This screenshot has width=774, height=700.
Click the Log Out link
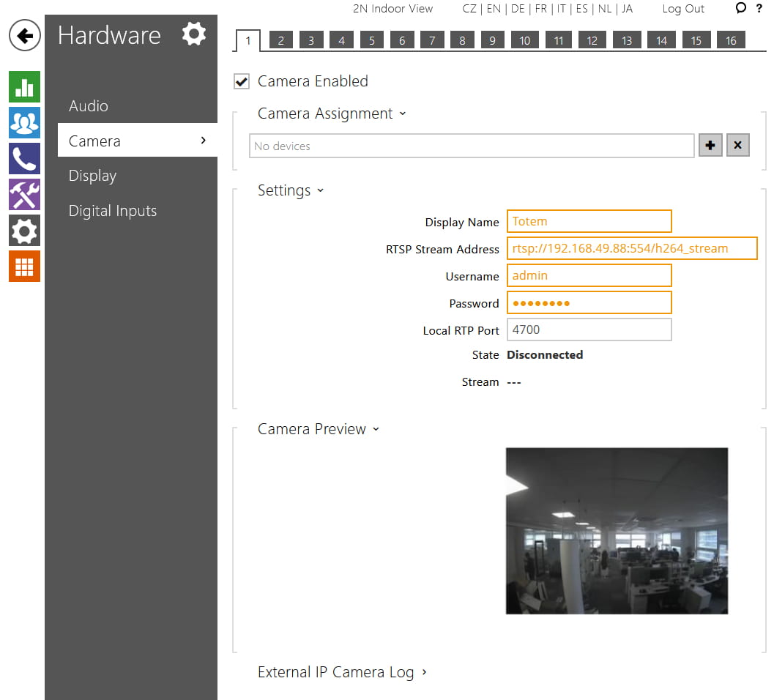683,8
